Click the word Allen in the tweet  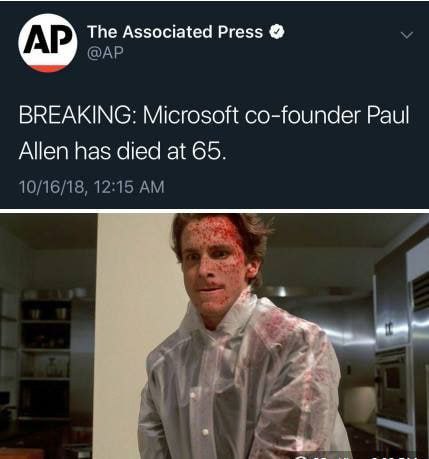point(43,151)
